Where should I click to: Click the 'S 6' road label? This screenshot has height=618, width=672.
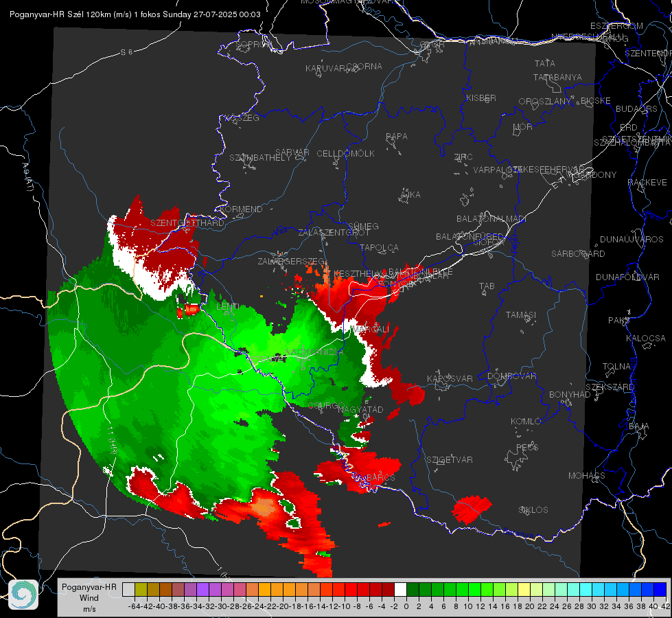(126, 52)
